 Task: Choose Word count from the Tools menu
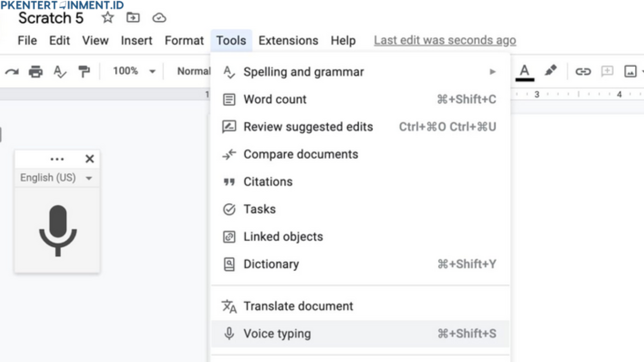275,99
